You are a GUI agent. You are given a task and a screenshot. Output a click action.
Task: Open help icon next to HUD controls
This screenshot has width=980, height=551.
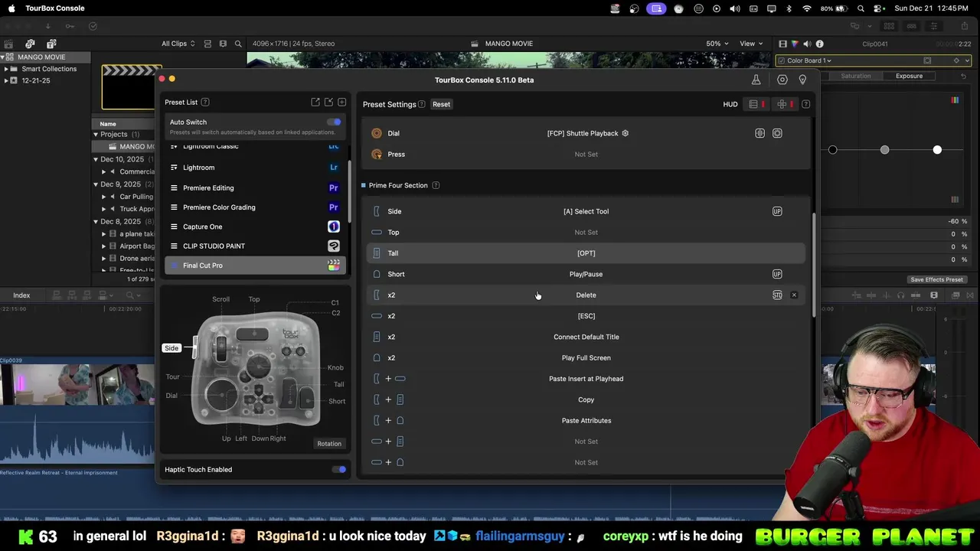(x=805, y=104)
